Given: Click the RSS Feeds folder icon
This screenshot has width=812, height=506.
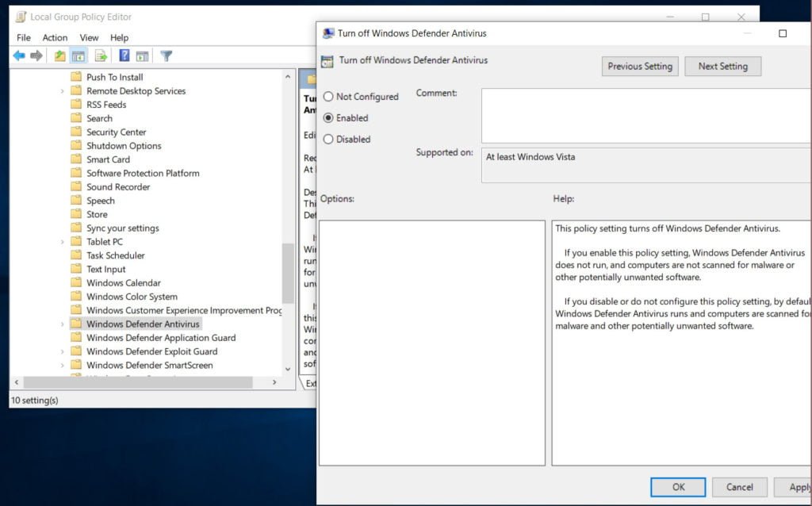Looking at the screenshot, I should [x=76, y=104].
